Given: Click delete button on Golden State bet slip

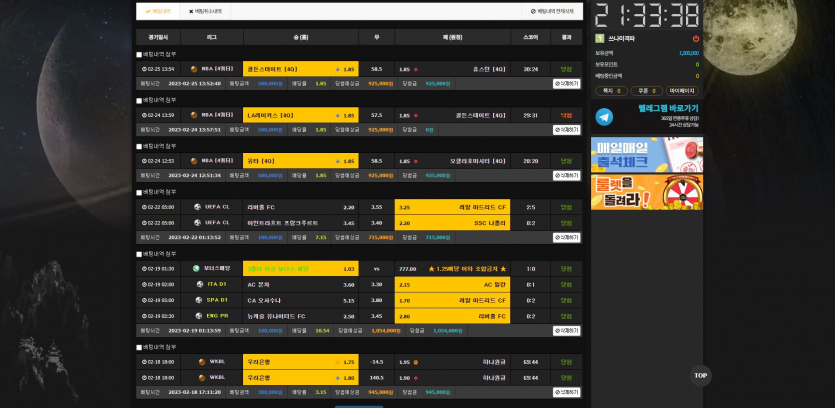Looking at the screenshot, I should tap(566, 84).
